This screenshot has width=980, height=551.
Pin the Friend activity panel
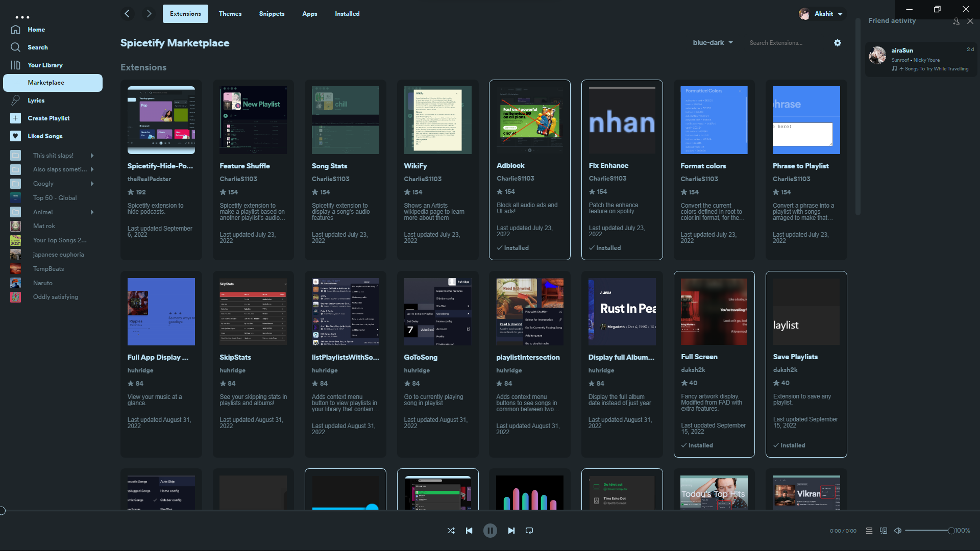click(955, 21)
